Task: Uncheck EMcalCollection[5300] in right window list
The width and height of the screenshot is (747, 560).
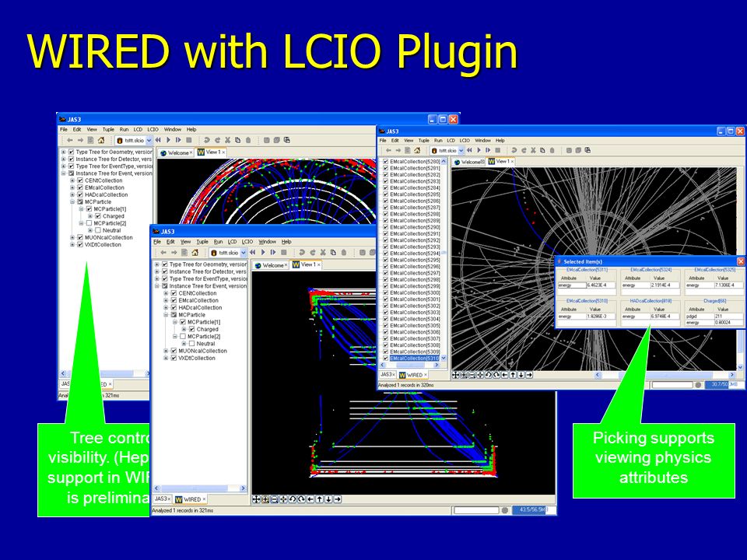Action: click(x=386, y=293)
